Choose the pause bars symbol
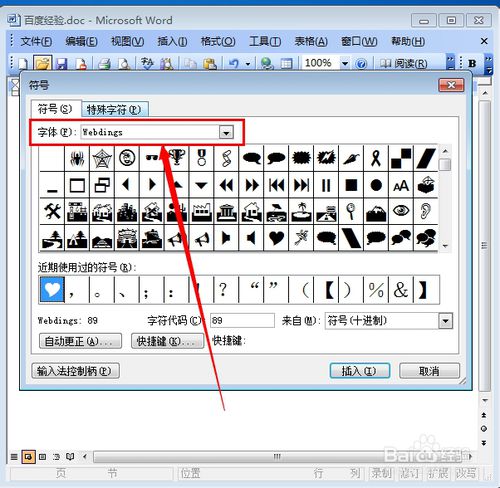Viewport: 500px width, 488px height. click(x=326, y=185)
